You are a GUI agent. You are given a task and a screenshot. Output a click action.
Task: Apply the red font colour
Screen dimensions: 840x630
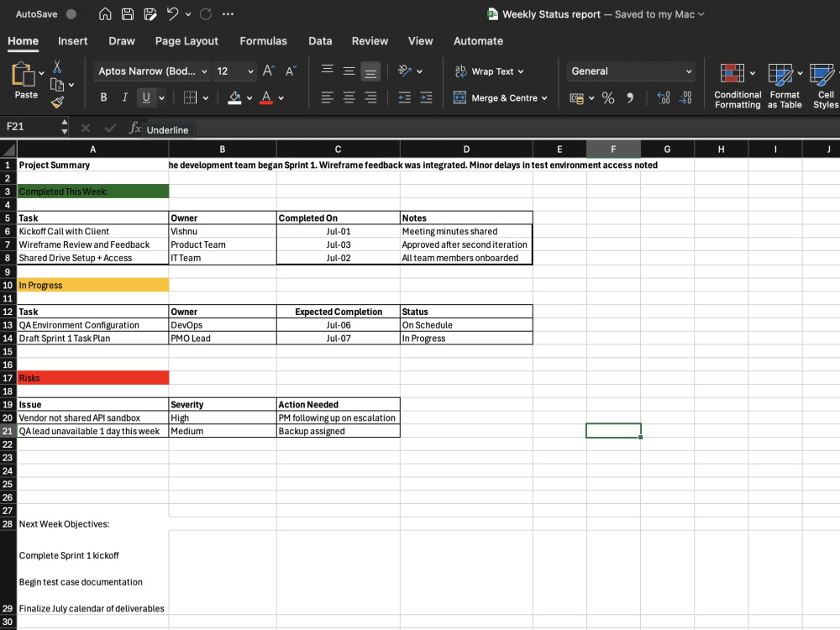pyautogui.click(x=266, y=97)
